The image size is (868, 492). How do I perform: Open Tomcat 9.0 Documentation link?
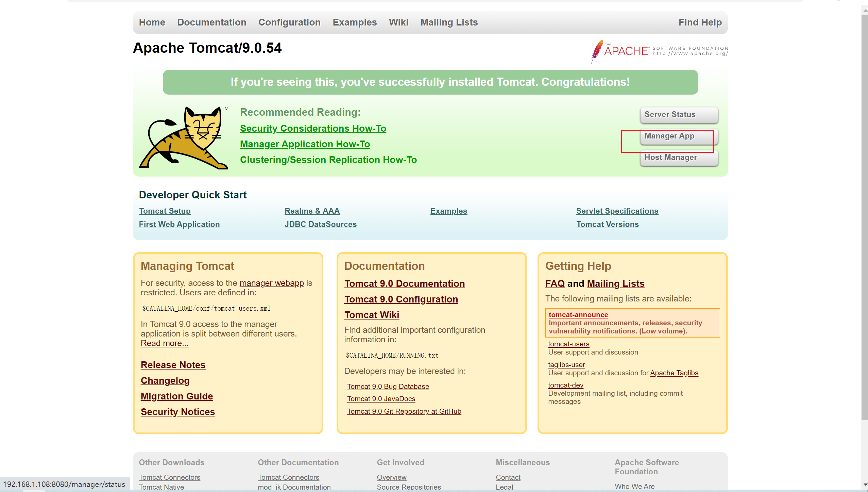click(404, 283)
